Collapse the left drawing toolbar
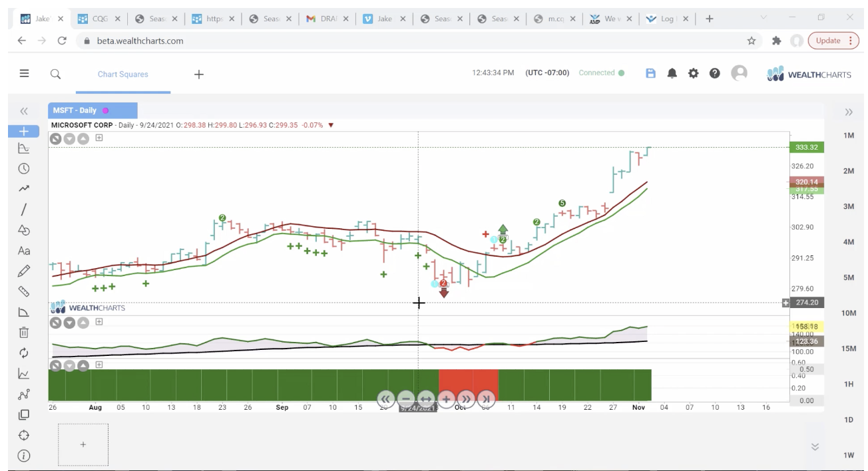 24,111
